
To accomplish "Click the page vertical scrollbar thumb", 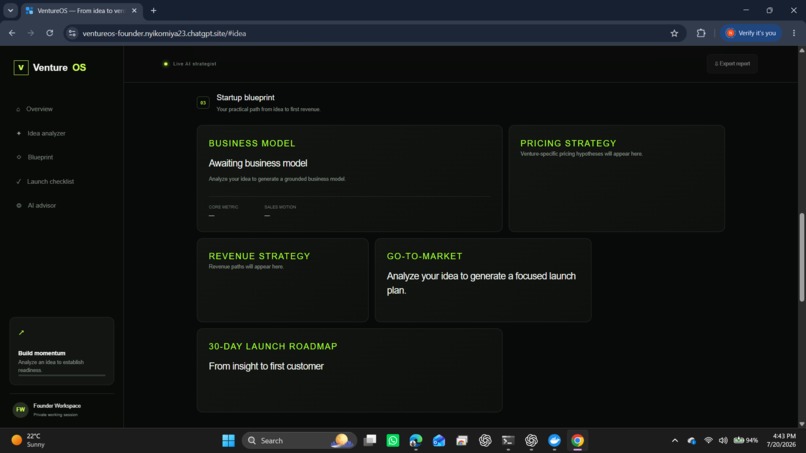I will (x=801, y=257).
